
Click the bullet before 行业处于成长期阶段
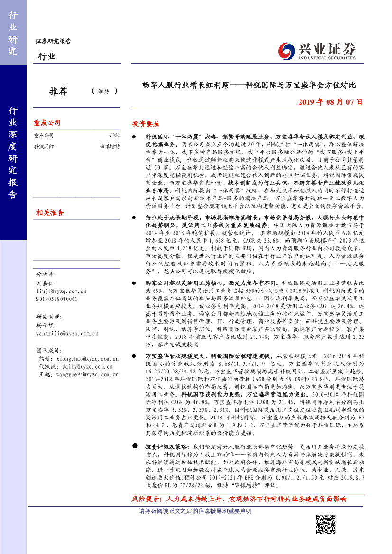click(135, 217)
